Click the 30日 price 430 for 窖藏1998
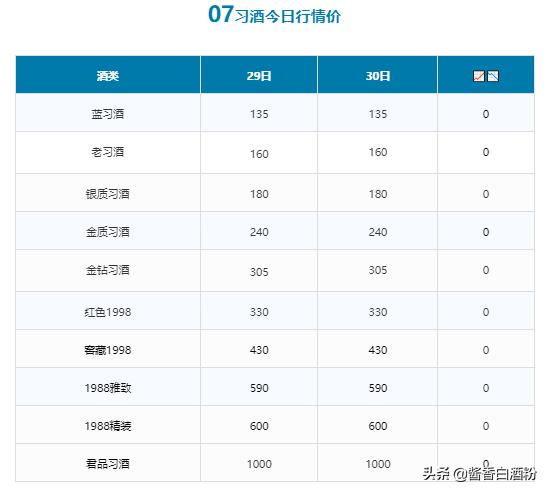 coord(378,350)
